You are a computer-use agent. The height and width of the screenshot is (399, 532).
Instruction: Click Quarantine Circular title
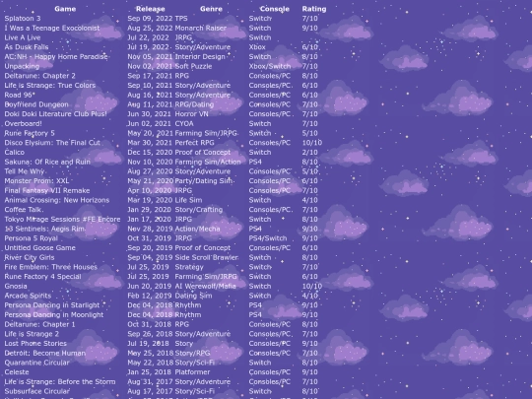pos(36,363)
